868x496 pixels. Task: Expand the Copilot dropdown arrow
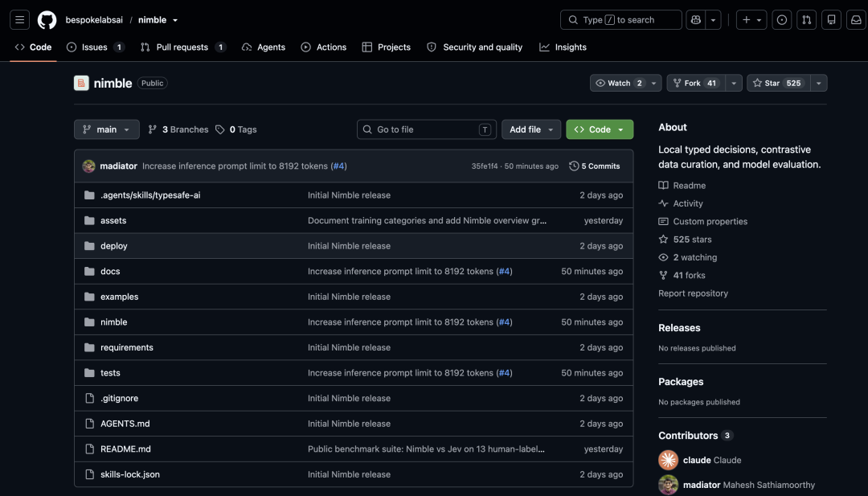coord(713,20)
